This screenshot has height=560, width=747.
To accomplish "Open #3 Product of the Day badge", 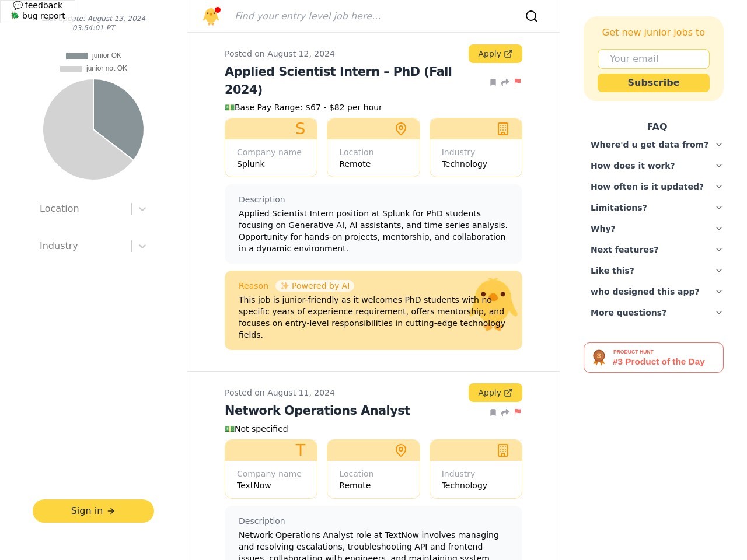I will click(654, 358).
